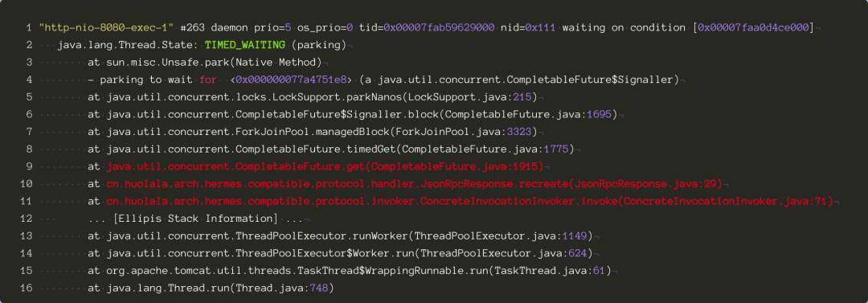868x303 pixels.
Task: Click line number 624 value
Action: 578,254
